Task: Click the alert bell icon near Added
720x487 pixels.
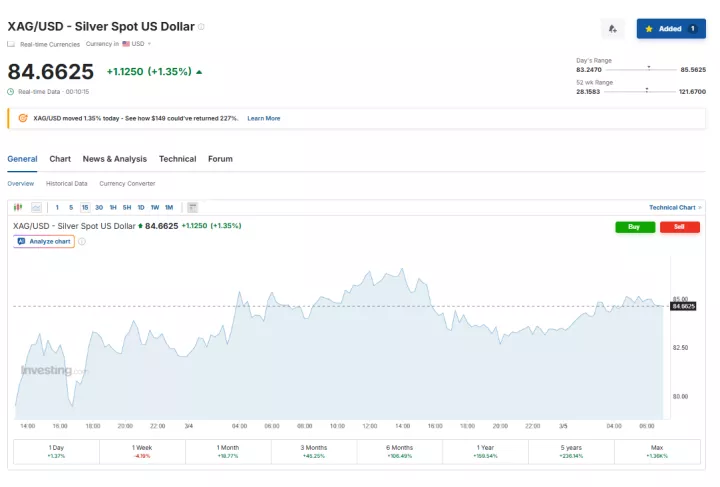Action: point(612,28)
